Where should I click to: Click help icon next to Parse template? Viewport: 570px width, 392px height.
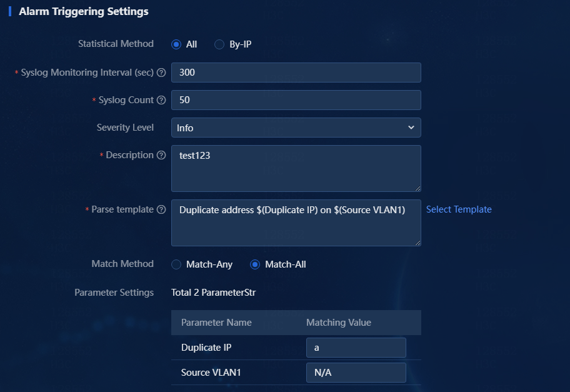point(161,210)
